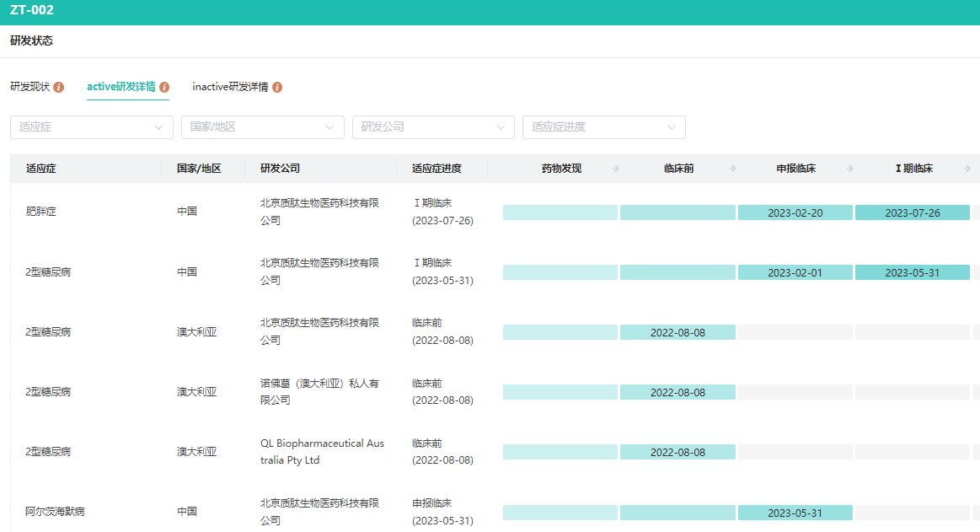Expand the 国家/地区 filter dropdown

tap(262, 127)
